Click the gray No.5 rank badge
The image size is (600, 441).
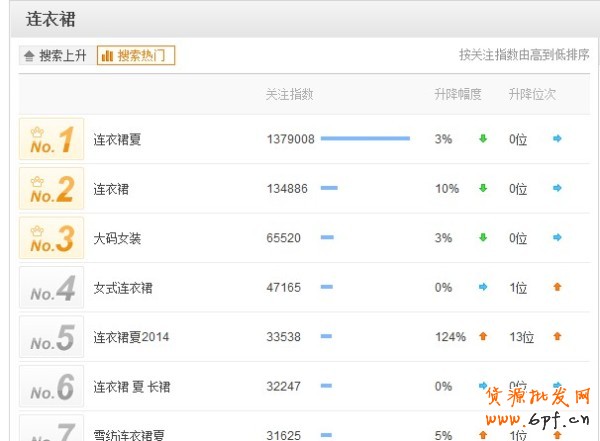pos(51,337)
